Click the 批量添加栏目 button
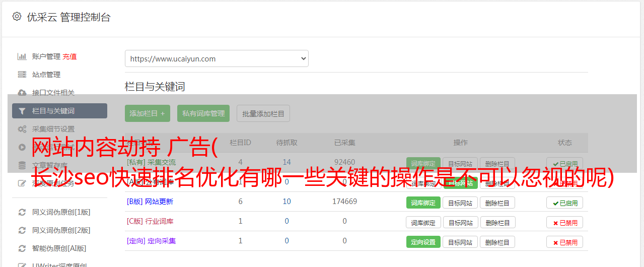This screenshot has width=644, height=267. [x=263, y=113]
